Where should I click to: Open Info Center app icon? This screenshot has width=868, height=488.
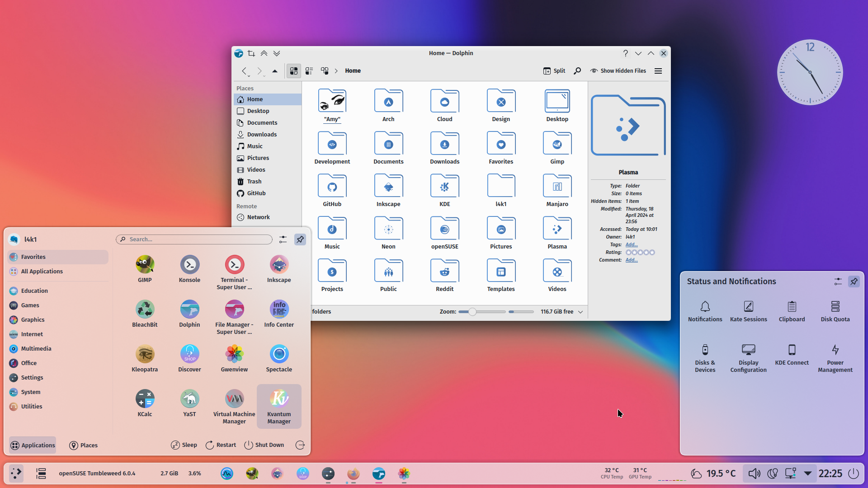tap(279, 314)
